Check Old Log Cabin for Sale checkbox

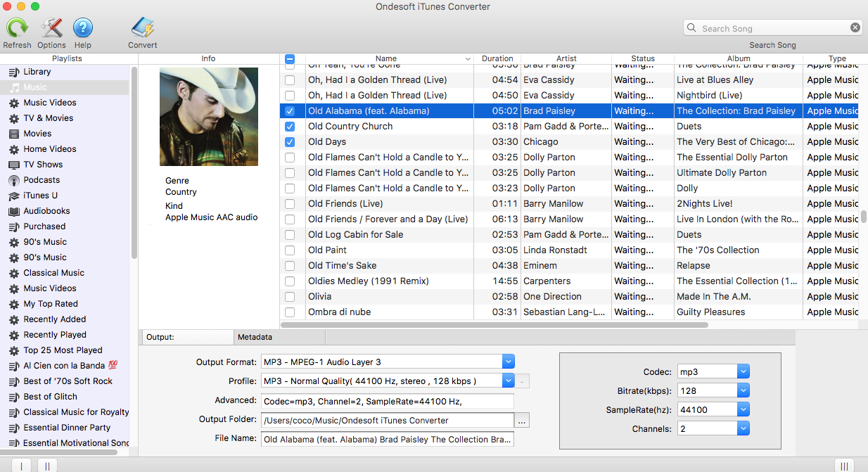[x=290, y=235]
